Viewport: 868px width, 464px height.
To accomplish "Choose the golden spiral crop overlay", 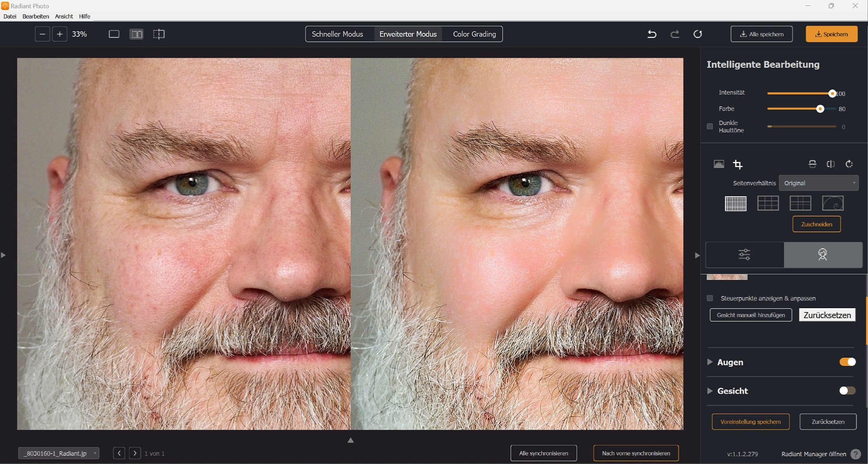I will tap(833, 203).
